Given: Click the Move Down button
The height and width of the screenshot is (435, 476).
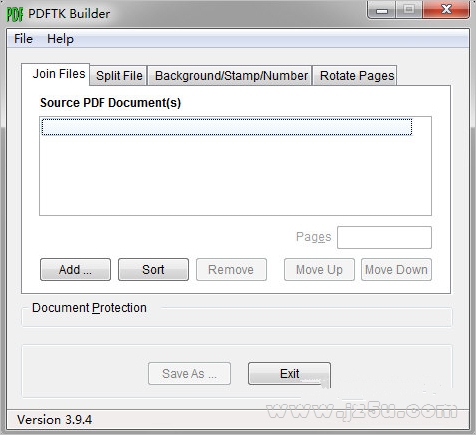Looking at the screenshot, I should point(396,269).
